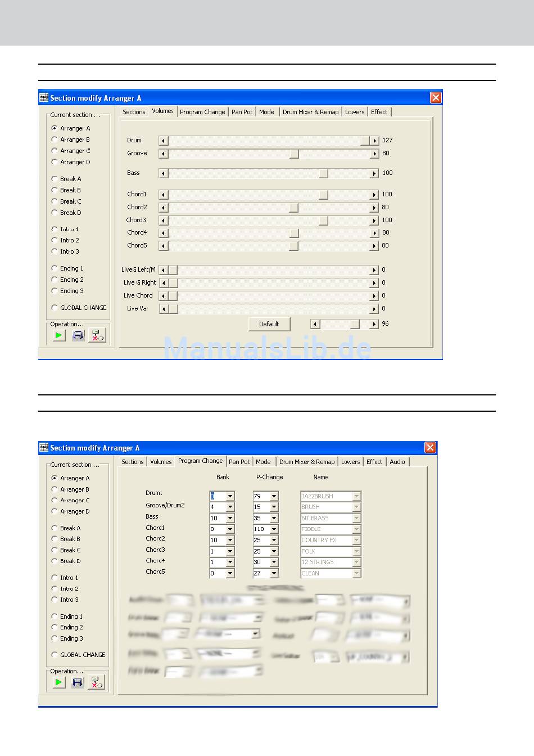Screen dimensions: 534x756
Task: Open Drum1 P-Change dropdown
Action: pyautogui.click(x=274, y=496)
